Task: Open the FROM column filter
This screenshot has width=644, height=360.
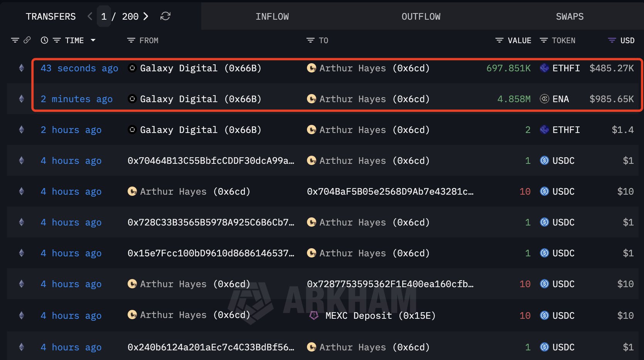Action: [x=131, y=40]
